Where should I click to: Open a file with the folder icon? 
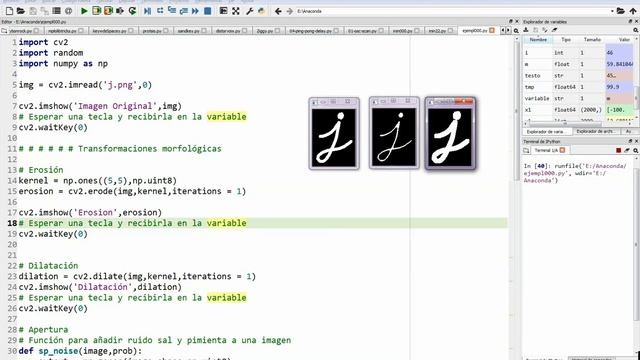pos(20,11)
